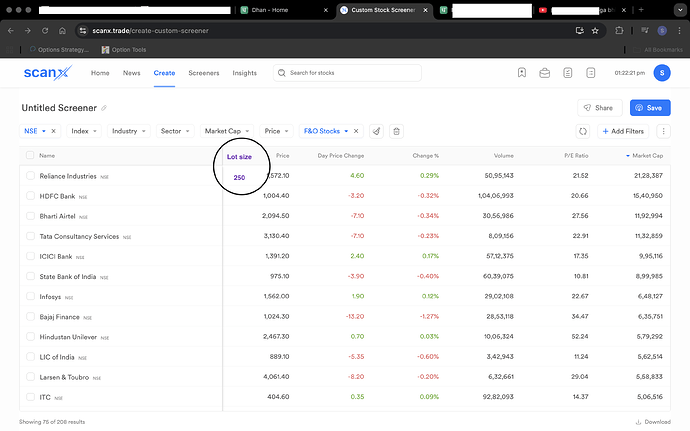Open a new browser tab with plus
The image size is (690, 431).
tap(641, 10)
